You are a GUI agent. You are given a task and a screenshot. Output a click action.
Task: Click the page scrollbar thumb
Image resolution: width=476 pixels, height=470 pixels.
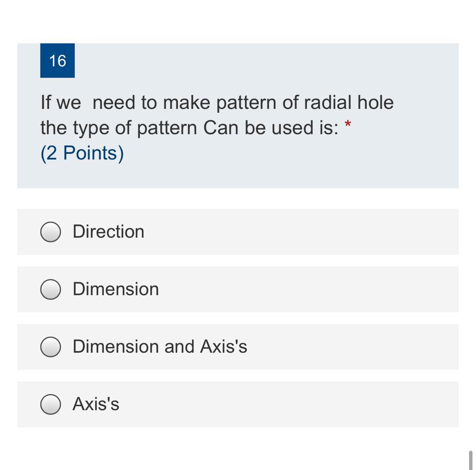[470, 460]
